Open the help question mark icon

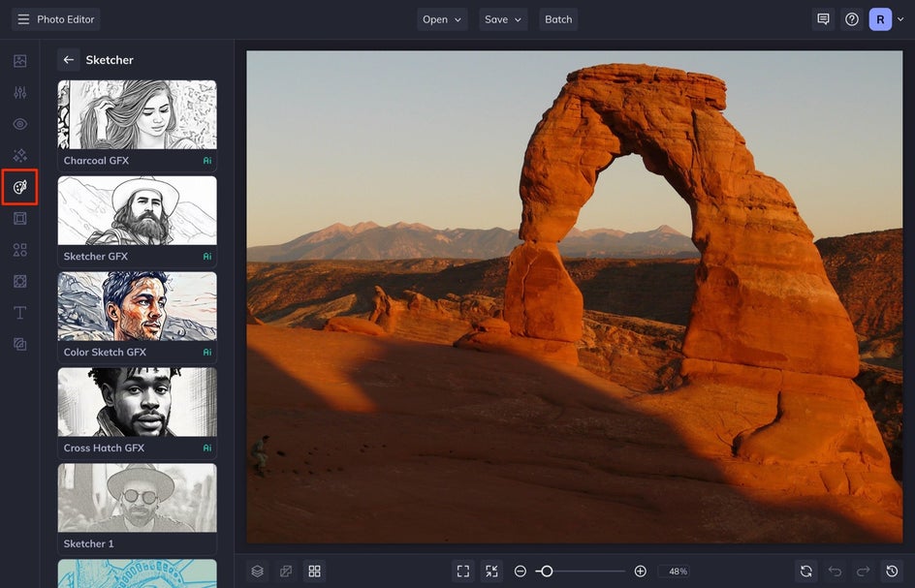852,19
